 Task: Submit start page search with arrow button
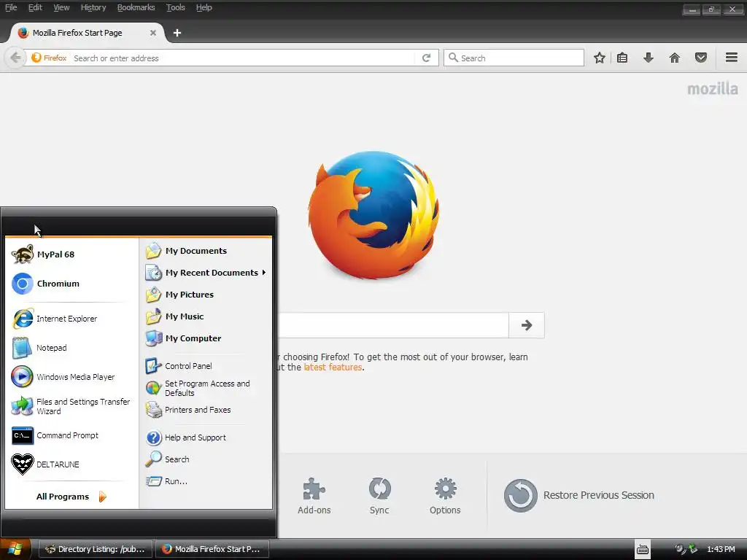point(527,325)
